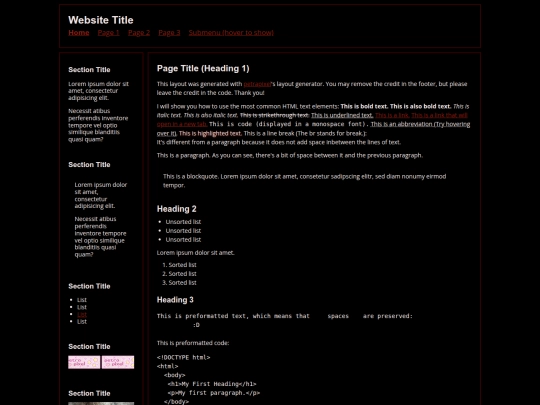Click the Submenu (hover to show) link
The image size is (540, 405).
tap(231, 33)
